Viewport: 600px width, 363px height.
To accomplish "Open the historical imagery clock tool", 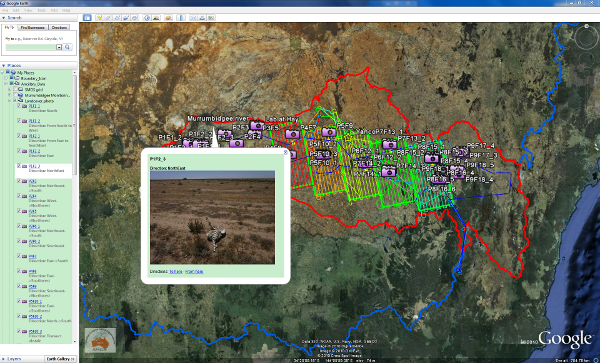I will point(147,18).
